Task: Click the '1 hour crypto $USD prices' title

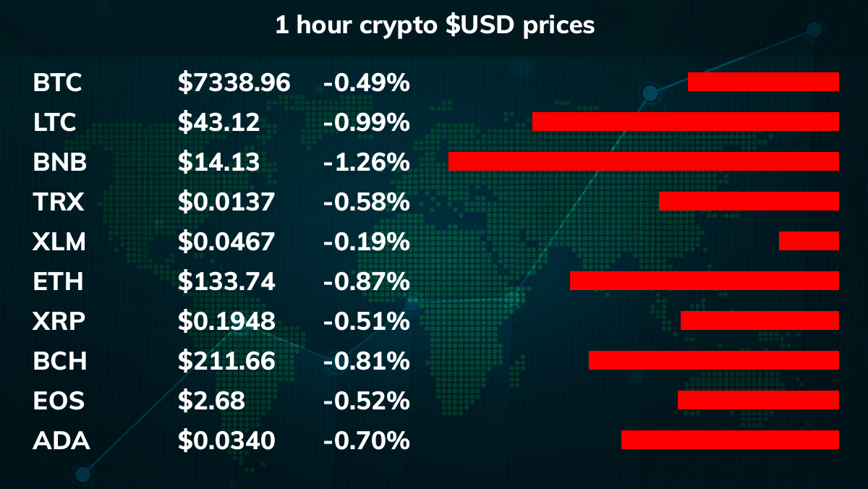Action: (x=435, y=26)
